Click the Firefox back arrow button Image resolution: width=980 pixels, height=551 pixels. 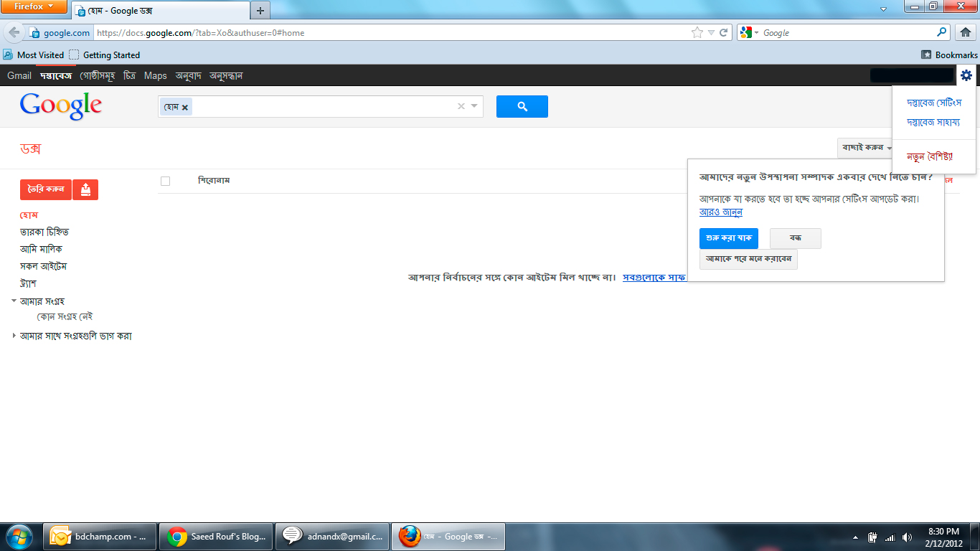click(x=14, y=32)
